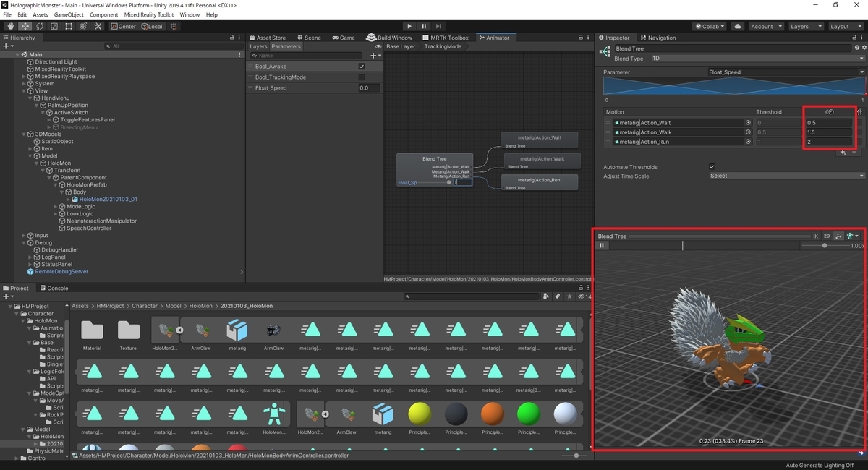This screenshot has height=470, width=868.
Task: Open Animator Layers sub-tab
Action: point(258,46)
